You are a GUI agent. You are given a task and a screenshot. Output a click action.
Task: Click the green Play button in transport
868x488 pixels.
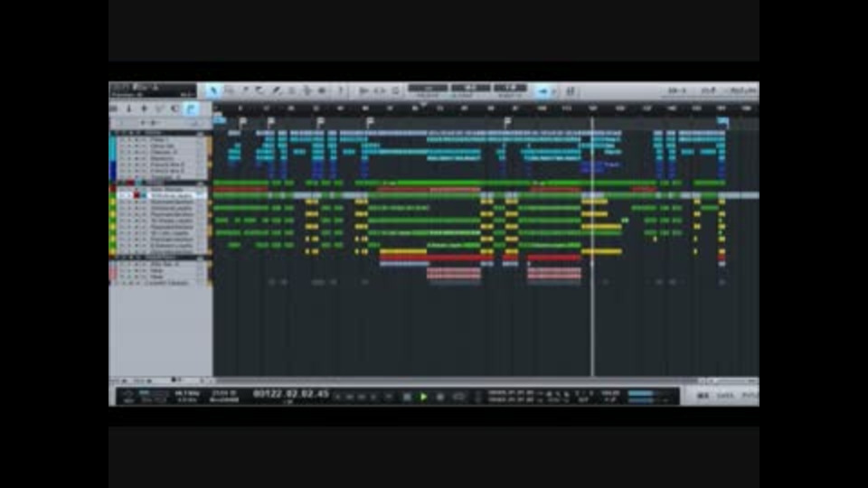click(423, 396)
